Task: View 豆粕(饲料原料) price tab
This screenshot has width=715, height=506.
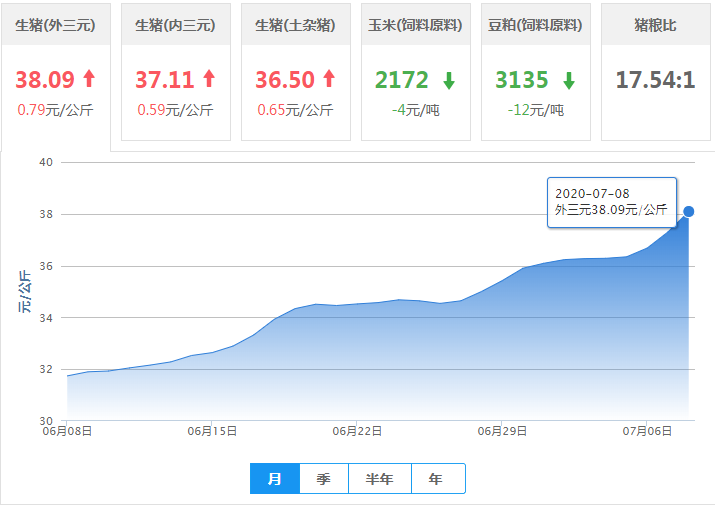Action: point(535,25)
